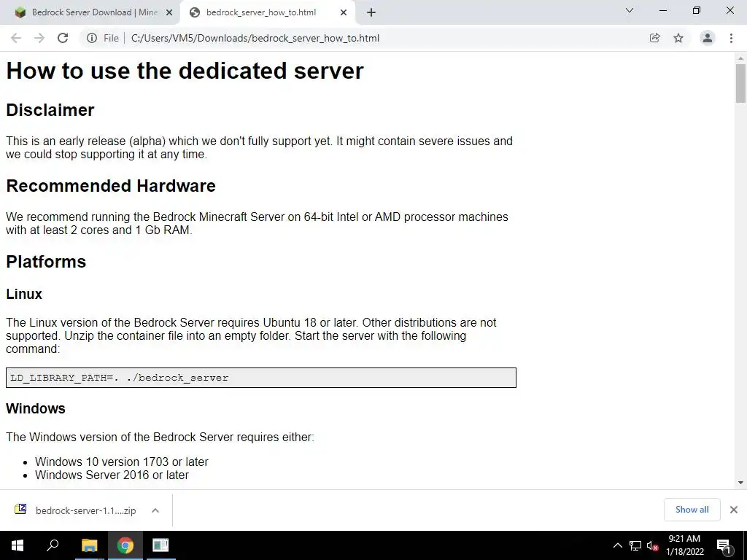Screen dimensions: 747x560
Task: Click 'How to use the dedicated server' title
Action: coord(185,71)
